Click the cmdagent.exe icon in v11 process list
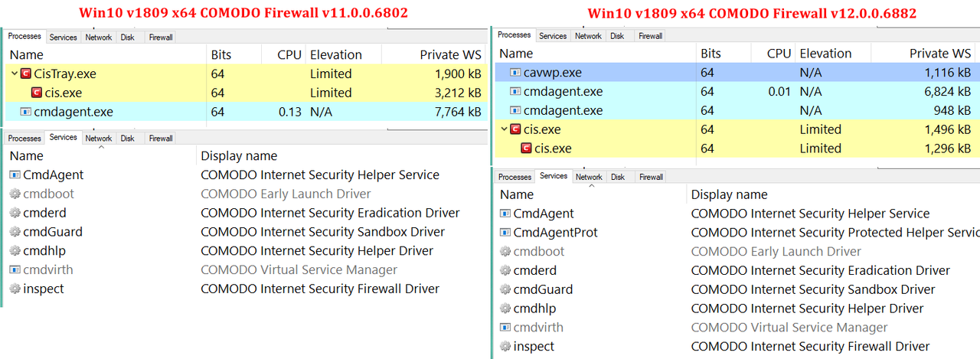The image size is (980, 359). coord(26,112)
